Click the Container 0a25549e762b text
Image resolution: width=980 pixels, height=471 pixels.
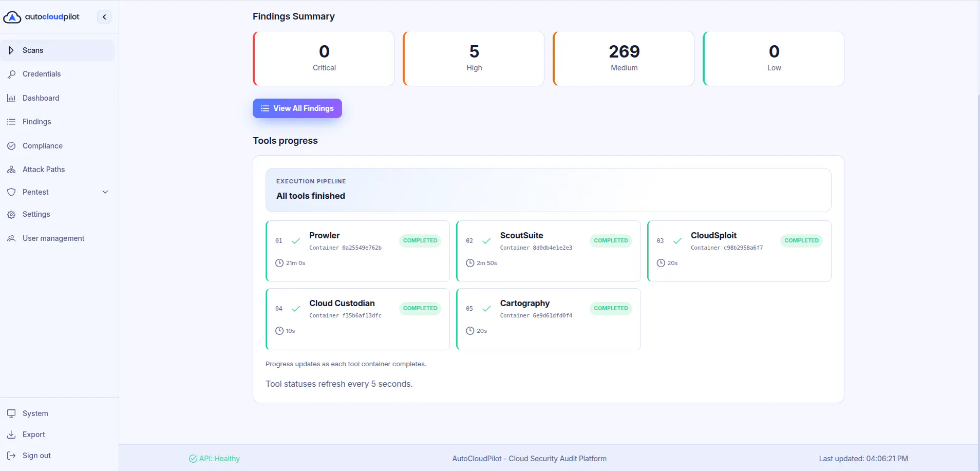(x=345, y=248)
